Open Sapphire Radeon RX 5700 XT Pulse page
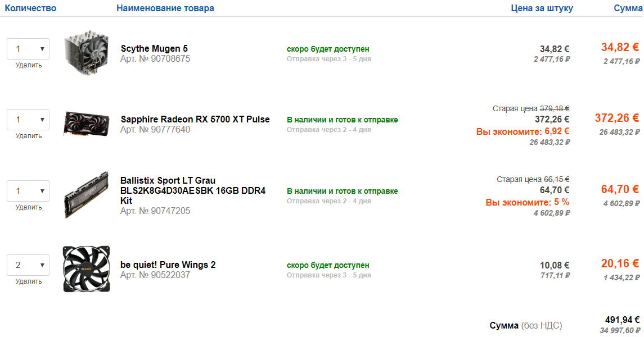Screen dimensions: 644x337 click(195, 119)
